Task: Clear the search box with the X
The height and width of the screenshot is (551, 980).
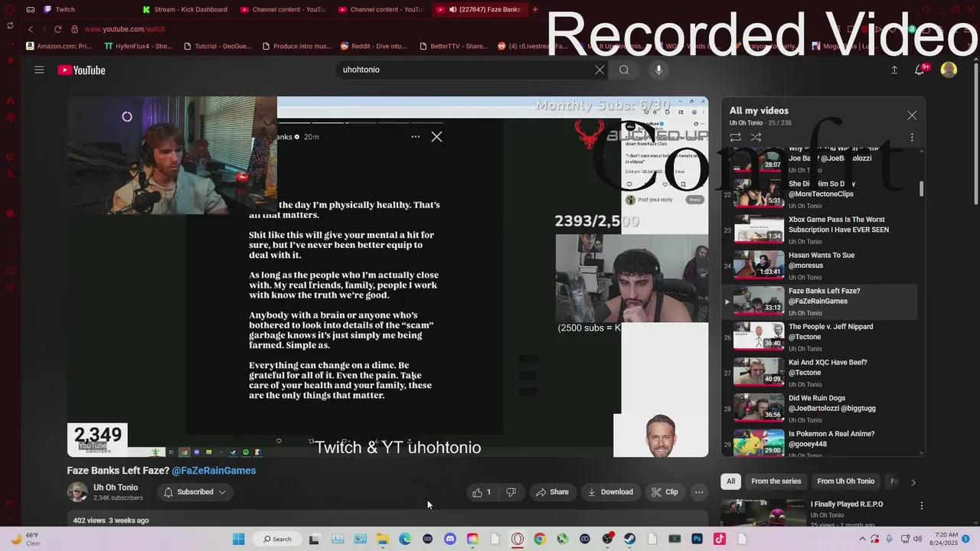Action: point(599,70)
